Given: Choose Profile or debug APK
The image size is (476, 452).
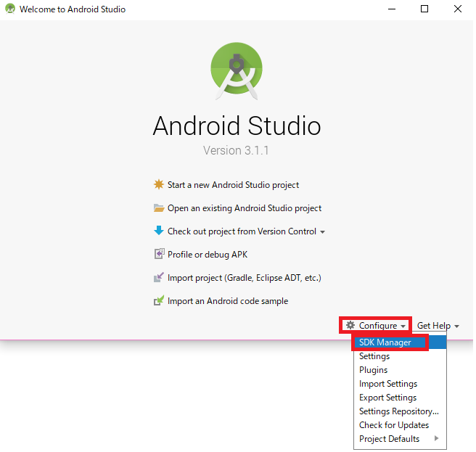Looking at the screenshot, I should click(208, 255).
